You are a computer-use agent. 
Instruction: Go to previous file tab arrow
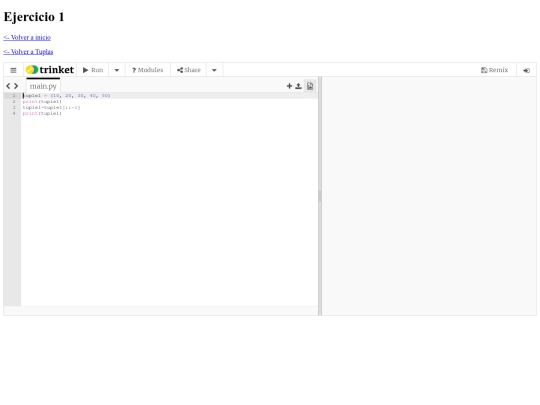click(x=8, y=86)
